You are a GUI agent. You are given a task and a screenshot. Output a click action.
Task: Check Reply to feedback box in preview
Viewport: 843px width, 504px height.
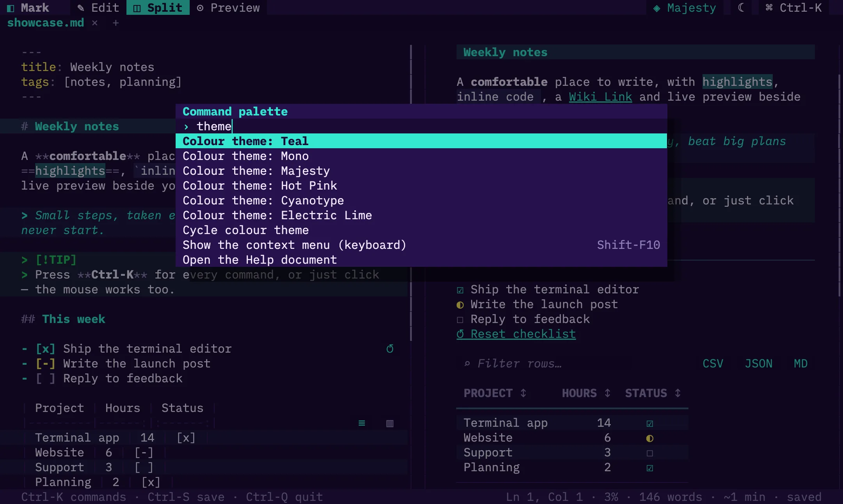tap(460, 319)
